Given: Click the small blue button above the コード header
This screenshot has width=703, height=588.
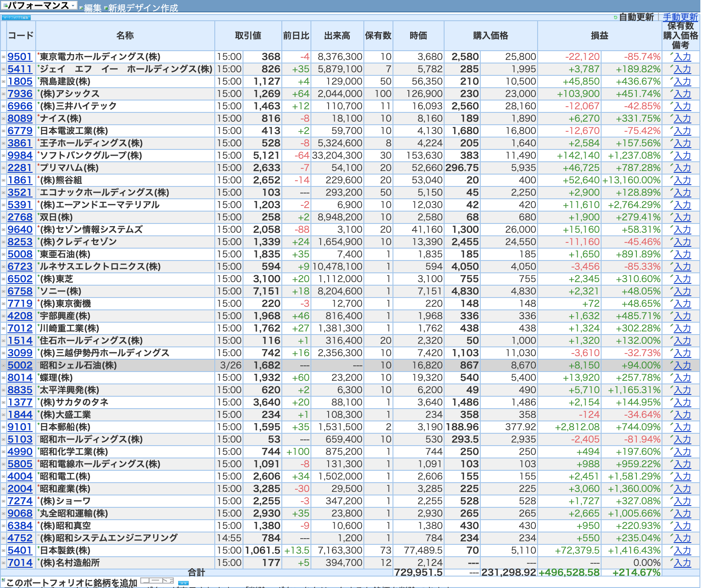Looking at the screenshot, I should [16, 18].
